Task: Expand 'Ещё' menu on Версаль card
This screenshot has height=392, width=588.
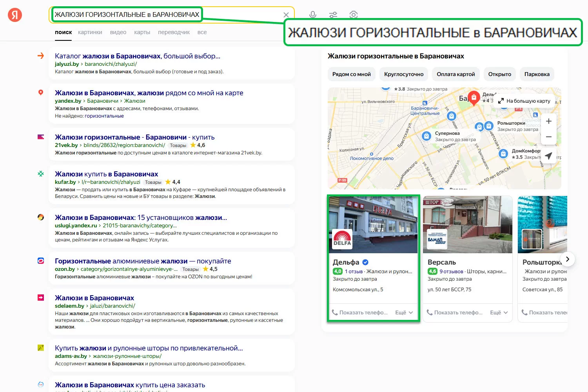Action: coord(499,312)
